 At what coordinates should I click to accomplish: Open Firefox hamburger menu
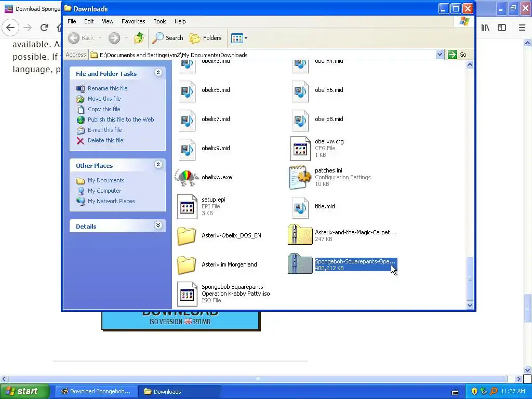click(522, 28)
